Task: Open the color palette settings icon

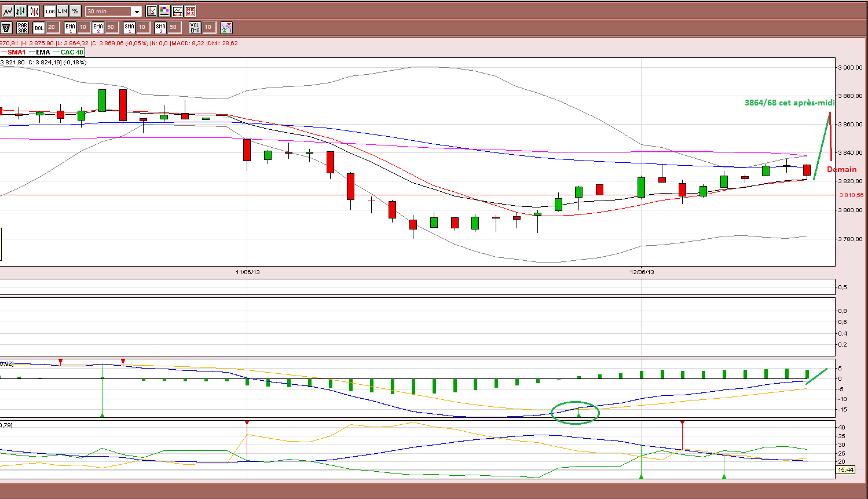Action: click(164, 11)
